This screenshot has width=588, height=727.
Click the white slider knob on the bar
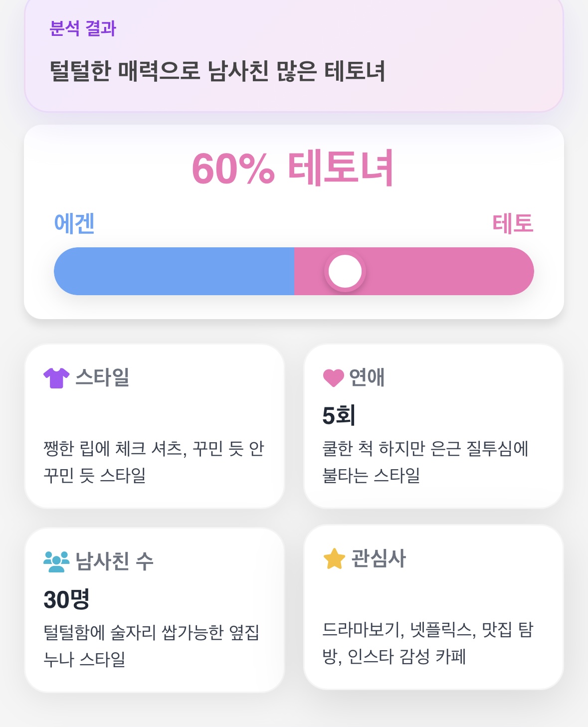345,271
